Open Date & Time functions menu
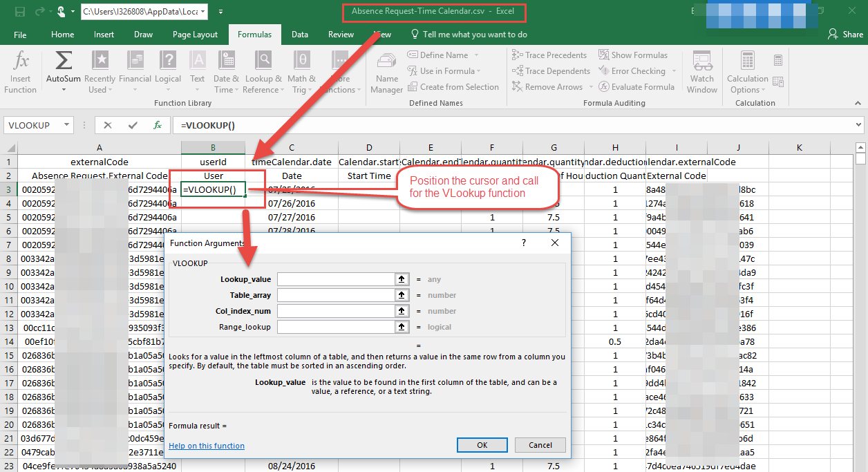 [226, 73]
